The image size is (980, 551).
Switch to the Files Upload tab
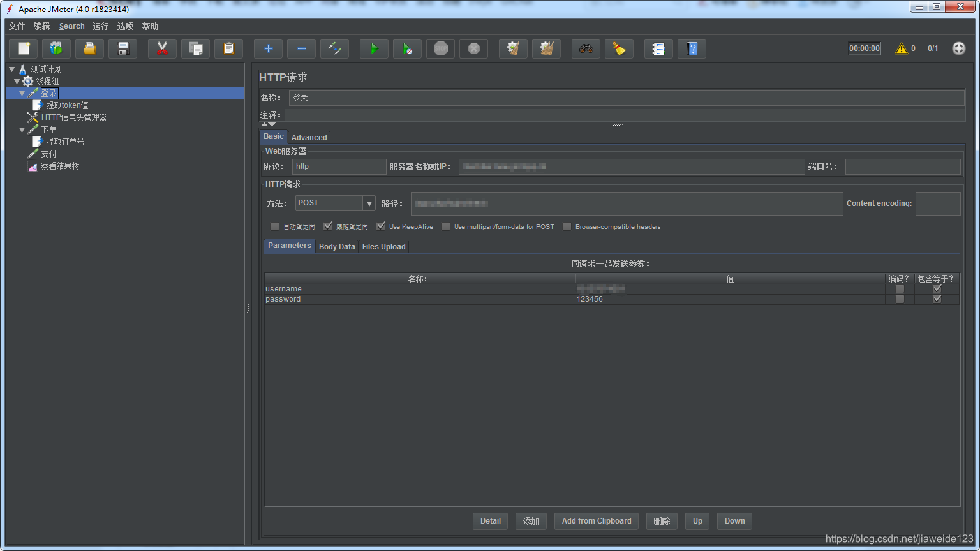(x=383, y=246)
